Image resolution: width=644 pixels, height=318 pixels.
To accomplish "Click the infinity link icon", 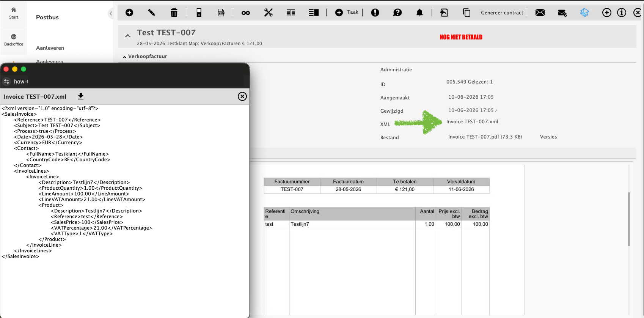I will [x=246, y=13].
